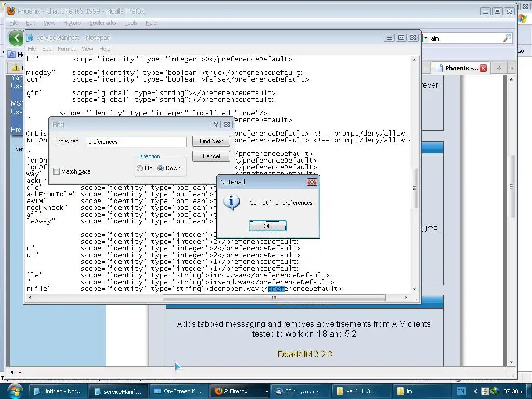Click the Notepad icon in serviceManifest title bar

tap(30, 37)
